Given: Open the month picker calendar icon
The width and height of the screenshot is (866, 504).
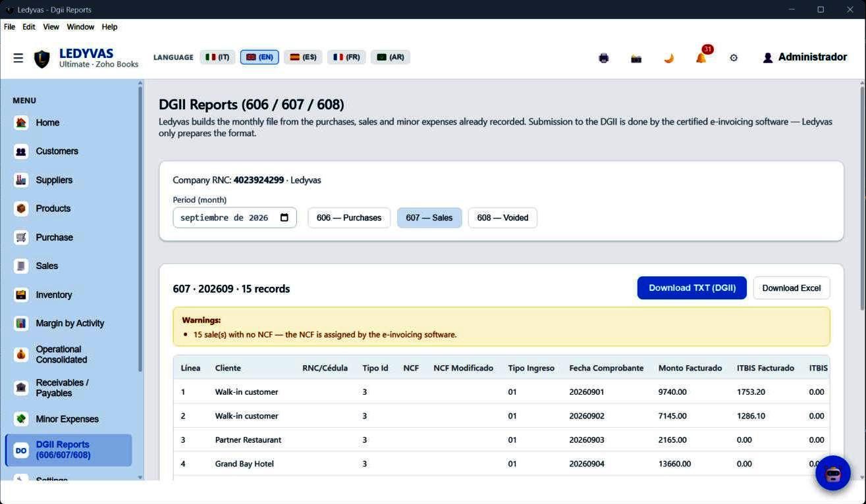Looking at the screenshot, I should (284, 218).
